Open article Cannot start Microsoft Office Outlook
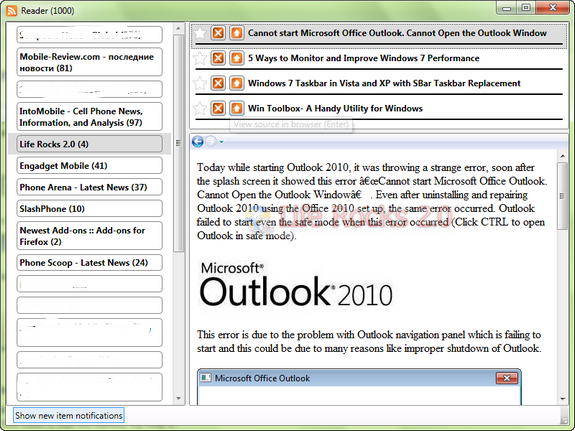The image size is (575, 431). coord(397,33)
